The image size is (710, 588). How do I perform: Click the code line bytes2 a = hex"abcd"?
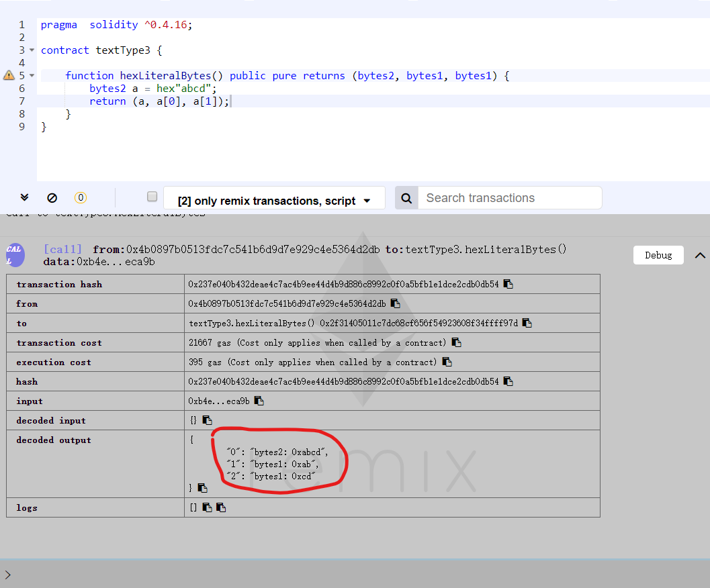click(153, 89)
